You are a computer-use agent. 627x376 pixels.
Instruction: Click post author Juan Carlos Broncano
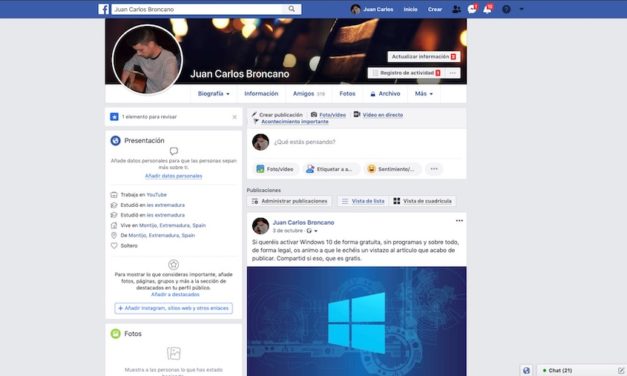(x=304, y=222)
